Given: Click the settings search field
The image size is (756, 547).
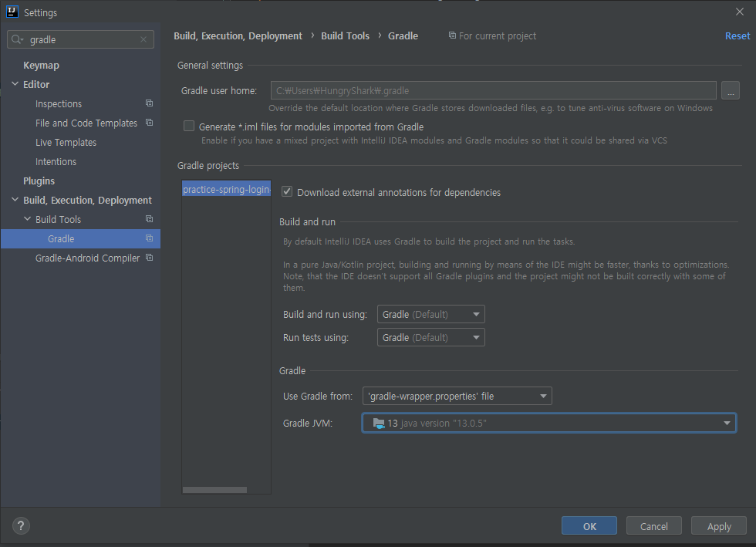Looking at the screenshot, I should point(80,39).
